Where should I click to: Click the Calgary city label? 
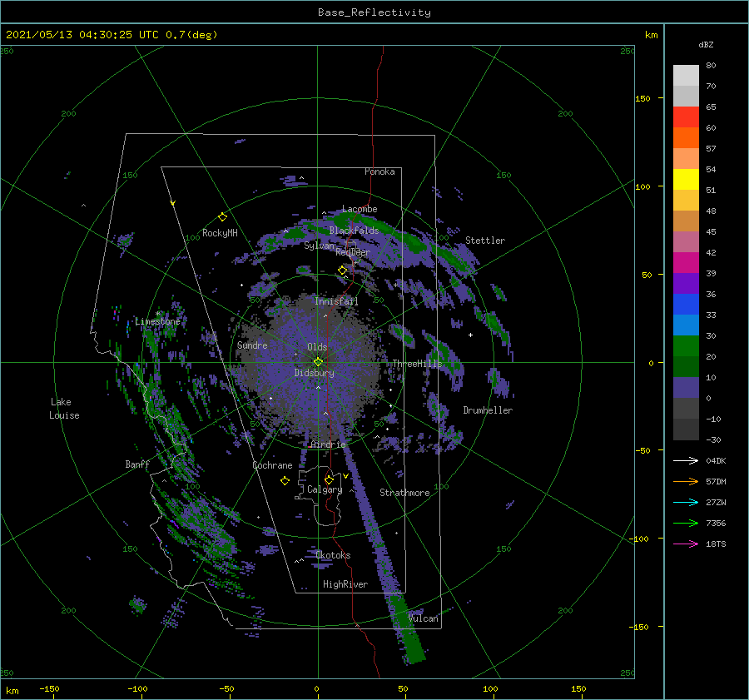point(325,489)
